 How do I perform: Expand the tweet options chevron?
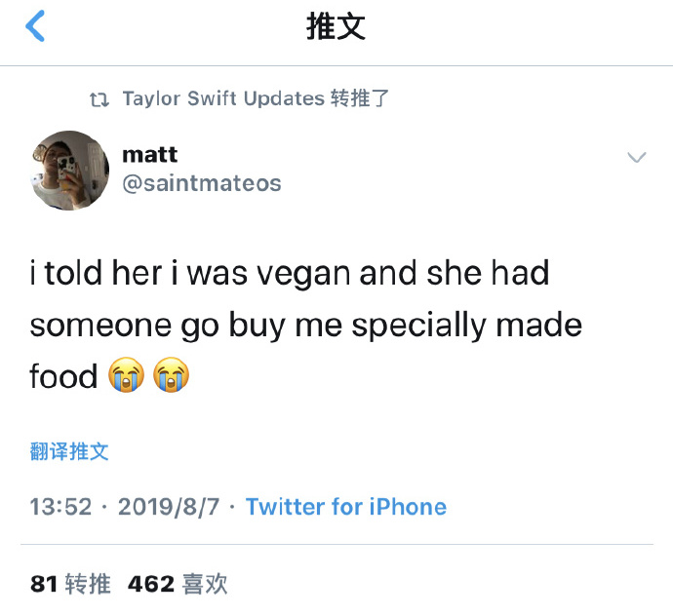pos(637,157)
